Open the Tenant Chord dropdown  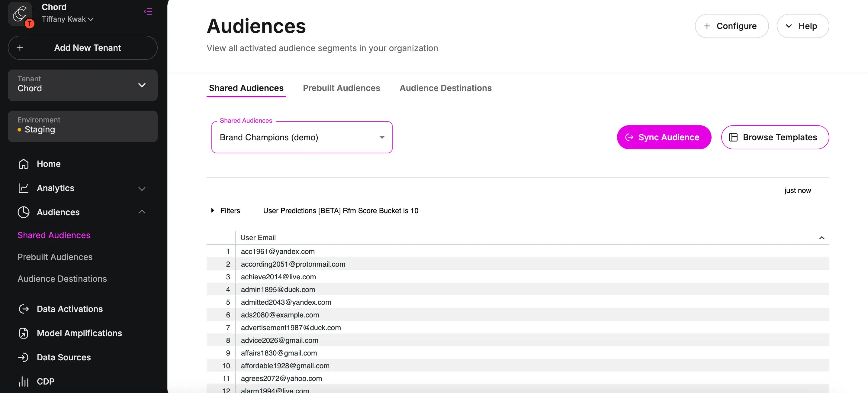[x=82, y=85]
